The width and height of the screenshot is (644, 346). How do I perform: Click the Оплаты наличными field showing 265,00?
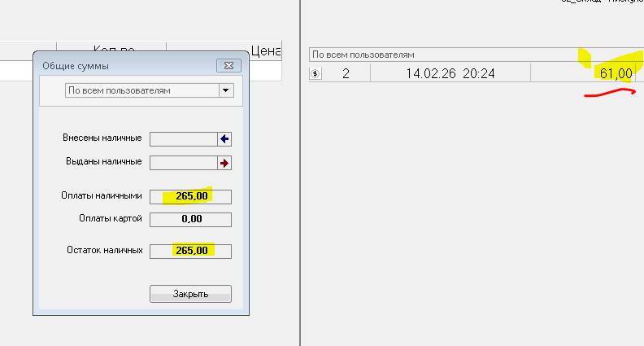191,196
